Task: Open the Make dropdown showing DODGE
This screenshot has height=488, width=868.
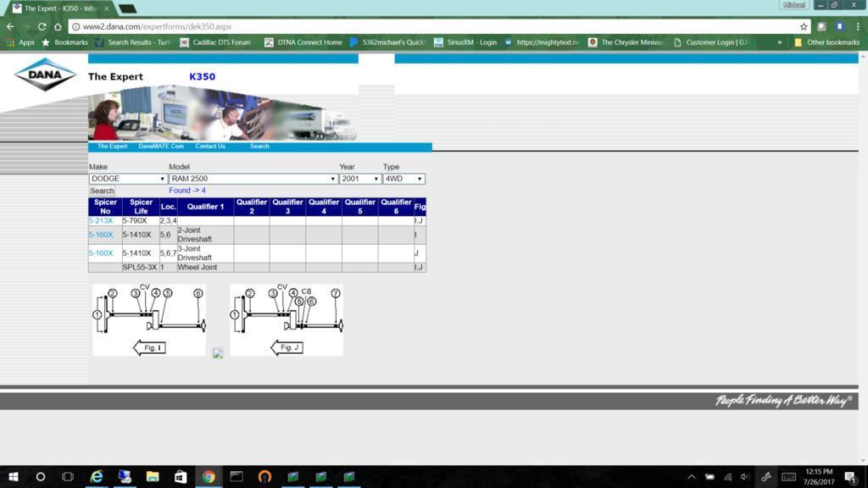Action: (x=128, y=179)
